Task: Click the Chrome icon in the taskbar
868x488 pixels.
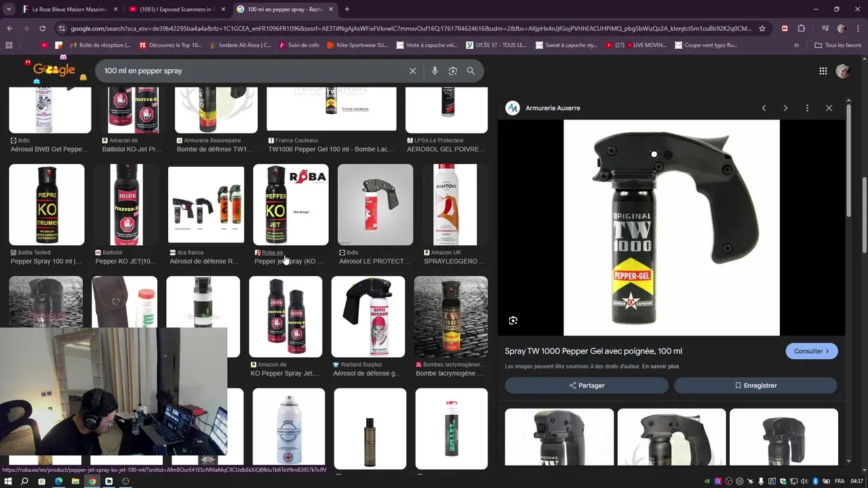Action: tap(92, 481)
